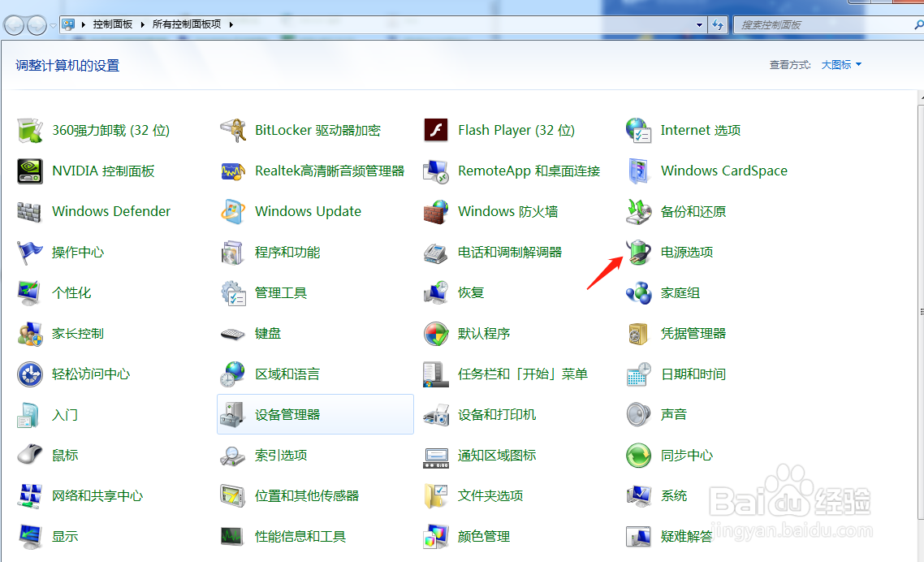924x562 pixels.
Task: Open the 日期和时间 icon
Action: [639, 374]
